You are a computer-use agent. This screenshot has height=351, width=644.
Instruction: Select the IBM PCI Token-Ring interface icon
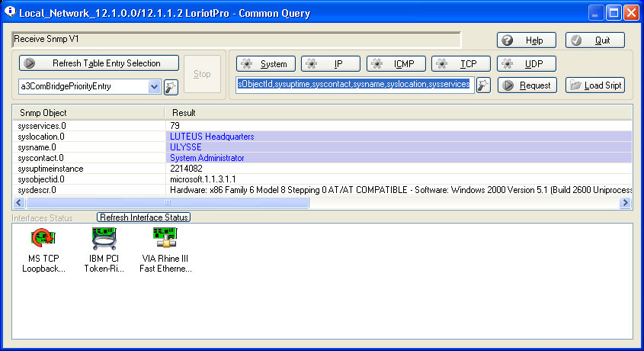point(104,238)
